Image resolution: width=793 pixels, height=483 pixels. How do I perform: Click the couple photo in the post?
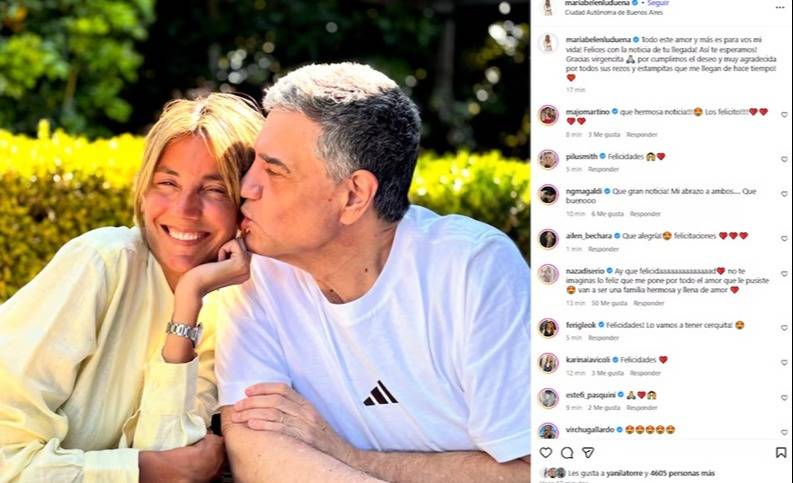265,241
